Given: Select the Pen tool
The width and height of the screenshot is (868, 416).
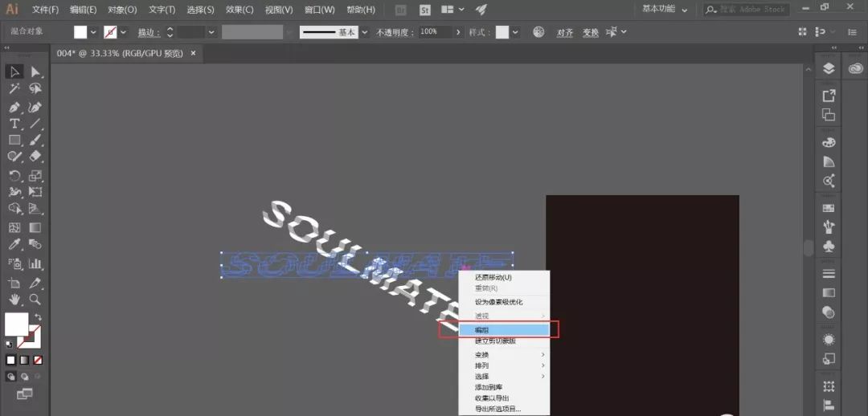Looking at the screenshot, I should click(x=14, y=107).
